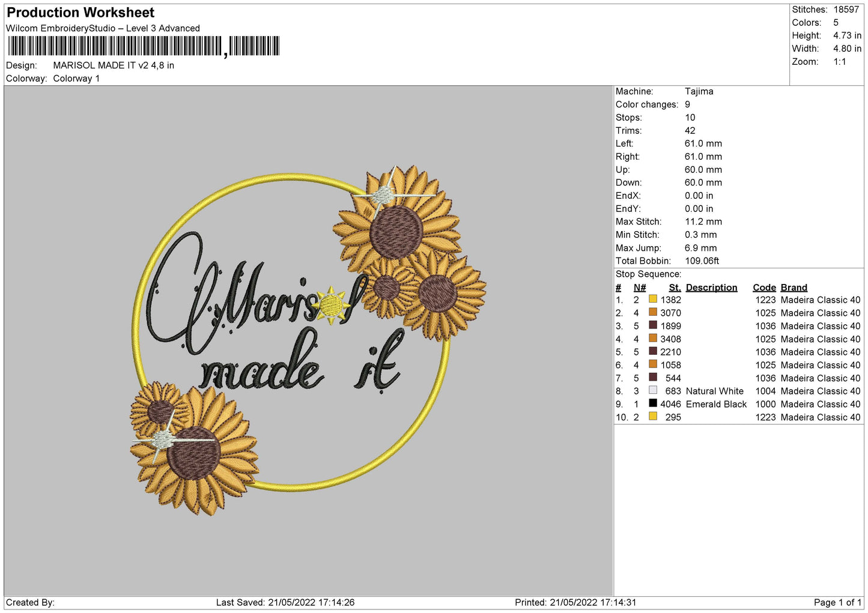Click the Emerald Black description text
This screenshot has height=613, width=868.
tap(717, 405)
